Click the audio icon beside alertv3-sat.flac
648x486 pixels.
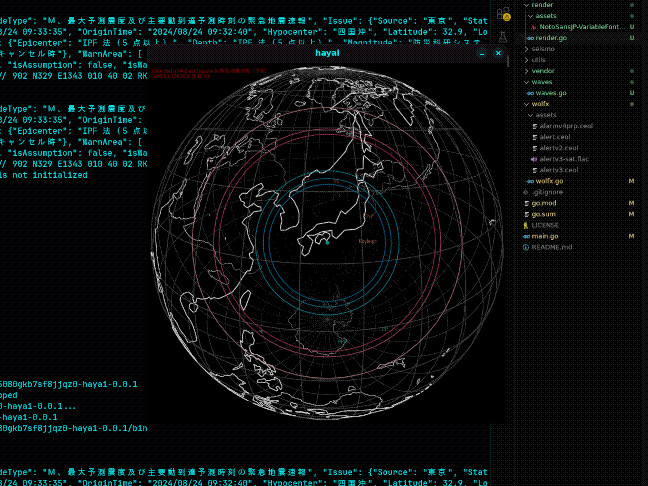click(x=535, y=159)
